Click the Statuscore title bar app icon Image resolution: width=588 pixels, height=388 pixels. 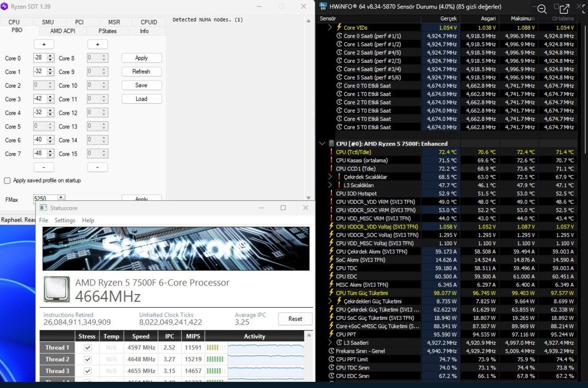43,208
